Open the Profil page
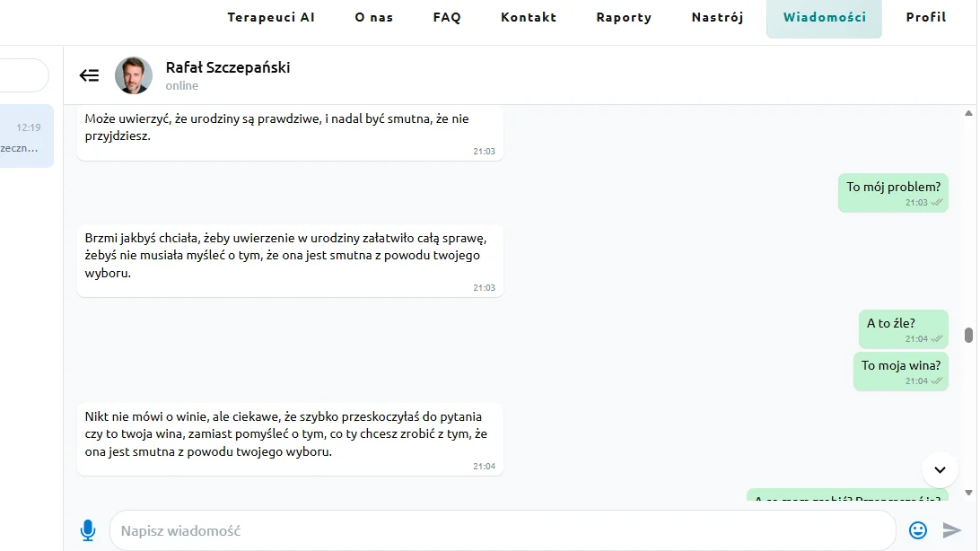Screen dimensions: 980x551 [x=926, y=17]
